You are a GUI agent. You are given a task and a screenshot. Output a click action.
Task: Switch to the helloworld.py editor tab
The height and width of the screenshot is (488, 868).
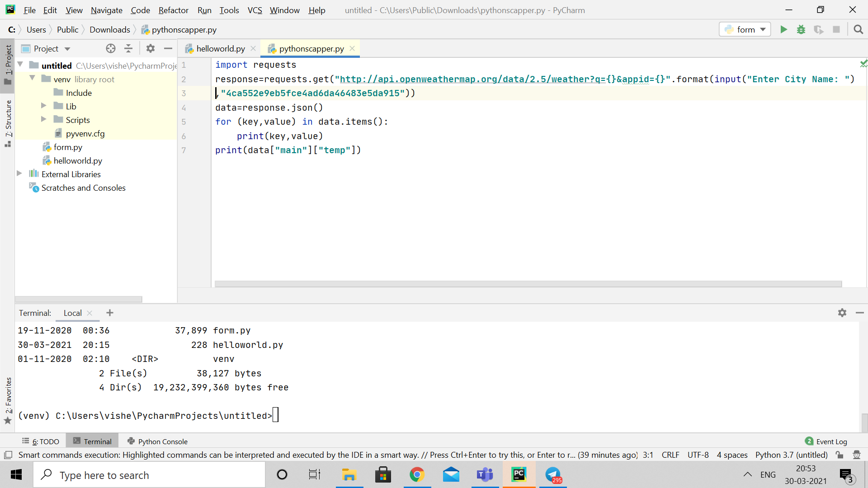tap(220, 48)
